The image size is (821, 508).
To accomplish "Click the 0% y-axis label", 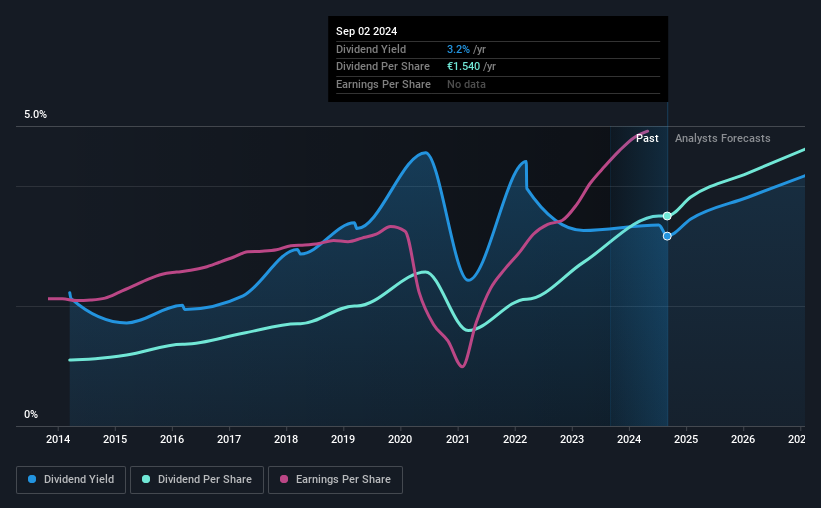I will [31, 414].
